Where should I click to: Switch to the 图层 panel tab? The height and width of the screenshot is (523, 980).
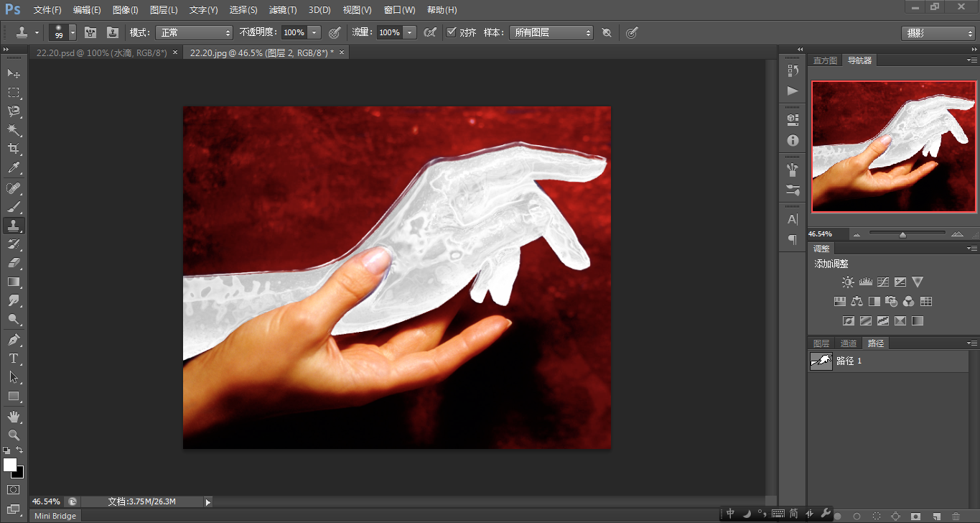pyautogui.click(x=821, y=343)
